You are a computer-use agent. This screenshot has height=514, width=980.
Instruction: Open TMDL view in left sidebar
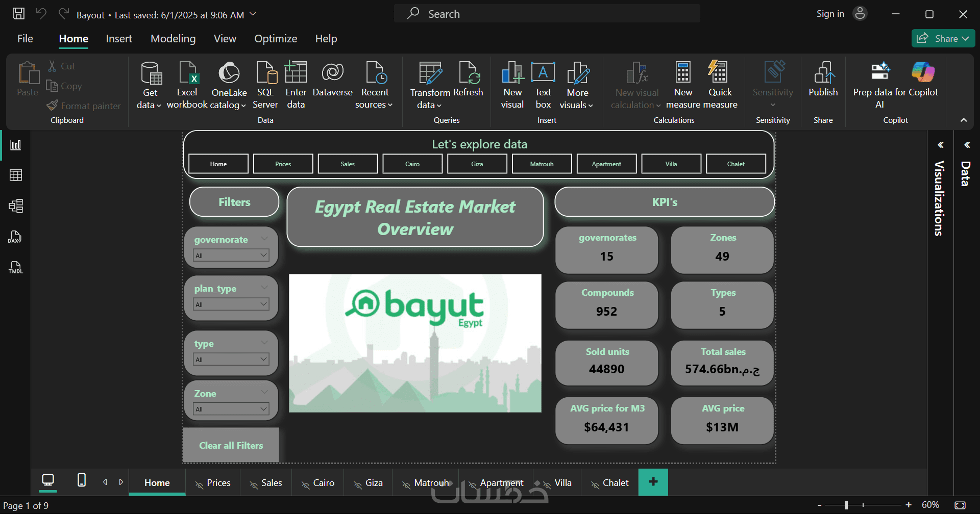coord(16,267)
